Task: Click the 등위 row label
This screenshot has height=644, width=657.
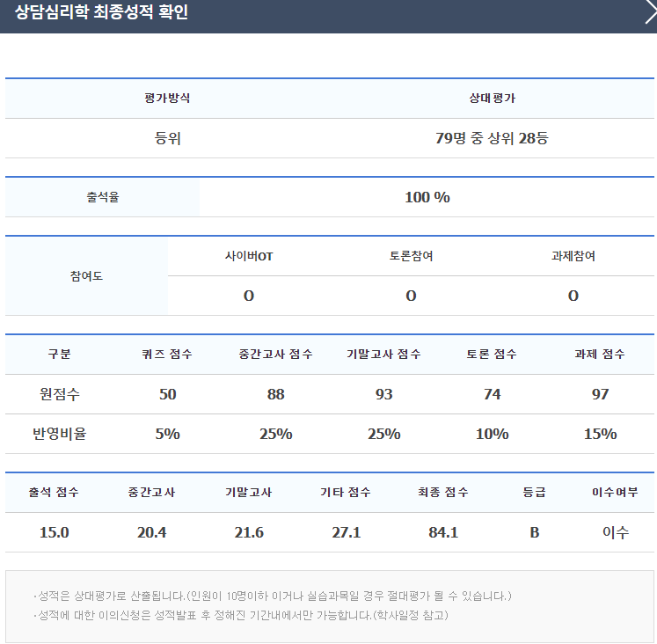Action: [x=168, y=138]
